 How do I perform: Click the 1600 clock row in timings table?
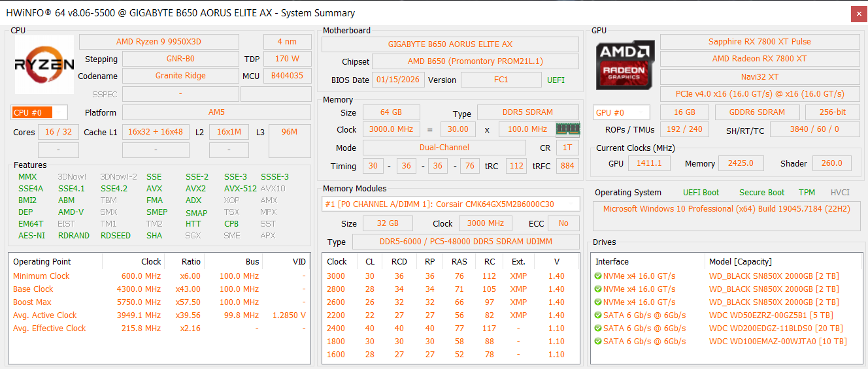(450, 354)
